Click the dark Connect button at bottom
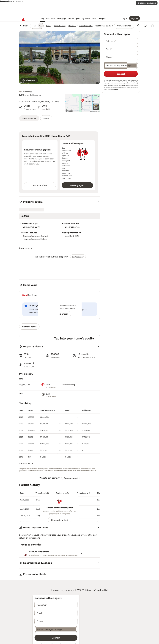 (x=56, y=638)
